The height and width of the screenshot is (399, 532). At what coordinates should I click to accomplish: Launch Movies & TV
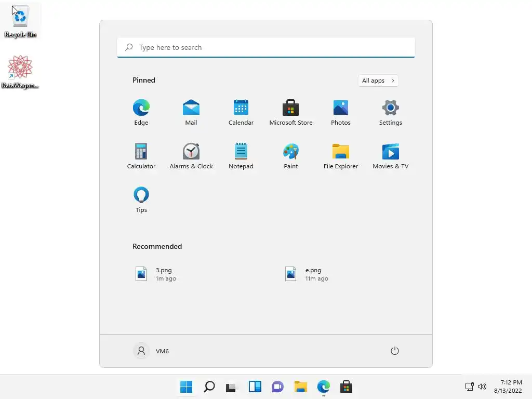pyautogui.click(x=391, y=156)
